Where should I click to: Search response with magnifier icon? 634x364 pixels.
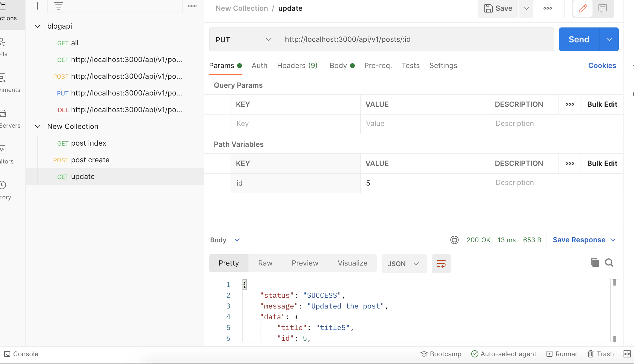[609, 263]
